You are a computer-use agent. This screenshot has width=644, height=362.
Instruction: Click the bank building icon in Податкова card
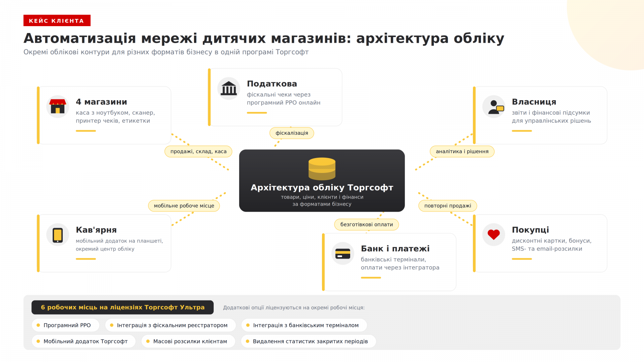pyautogui.click(x=229, y=88)
